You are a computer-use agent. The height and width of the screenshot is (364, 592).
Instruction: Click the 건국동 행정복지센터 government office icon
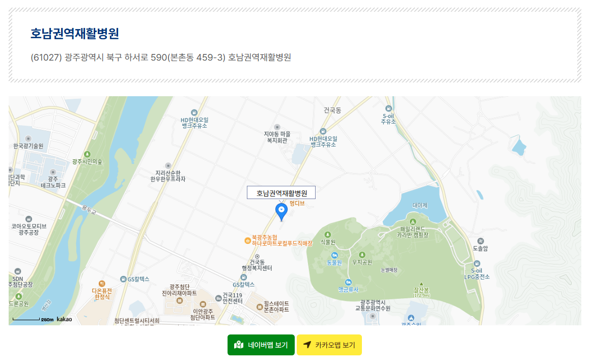[x=257, y=256]
